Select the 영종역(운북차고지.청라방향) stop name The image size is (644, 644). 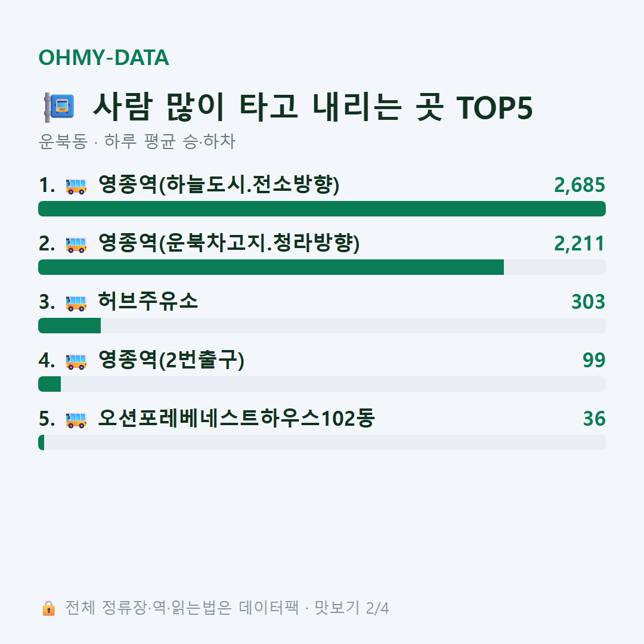pos(229,243)
